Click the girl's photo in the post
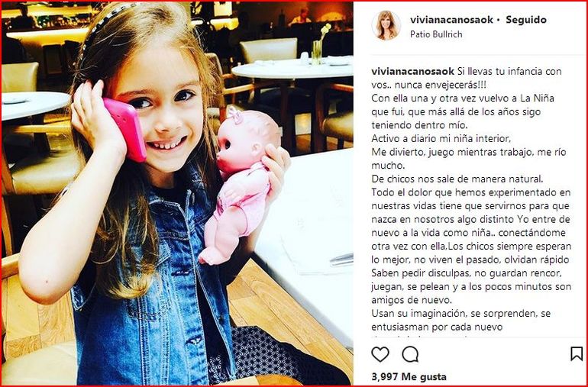588x387 pixels. [177, 194]
